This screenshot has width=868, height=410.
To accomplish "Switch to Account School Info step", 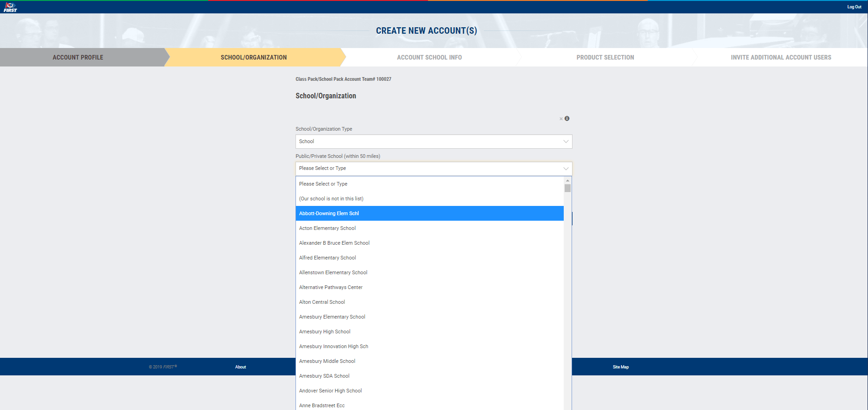I will (x=429, y=57).
